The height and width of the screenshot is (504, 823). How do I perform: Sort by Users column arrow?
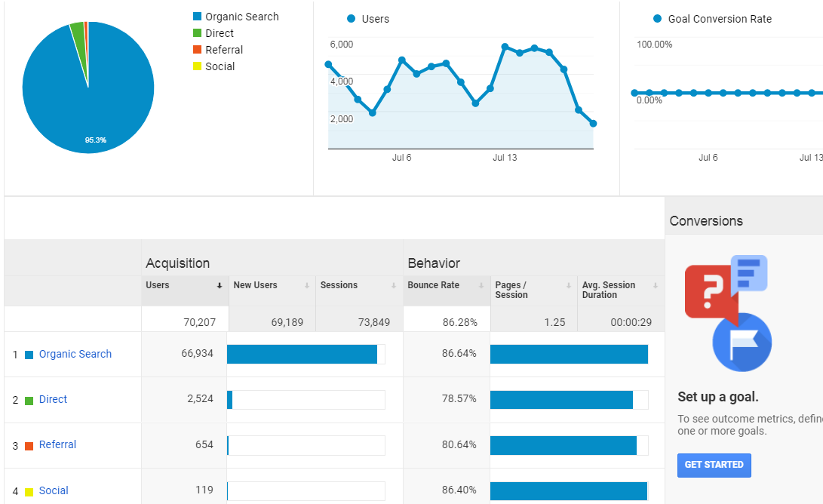220,286
